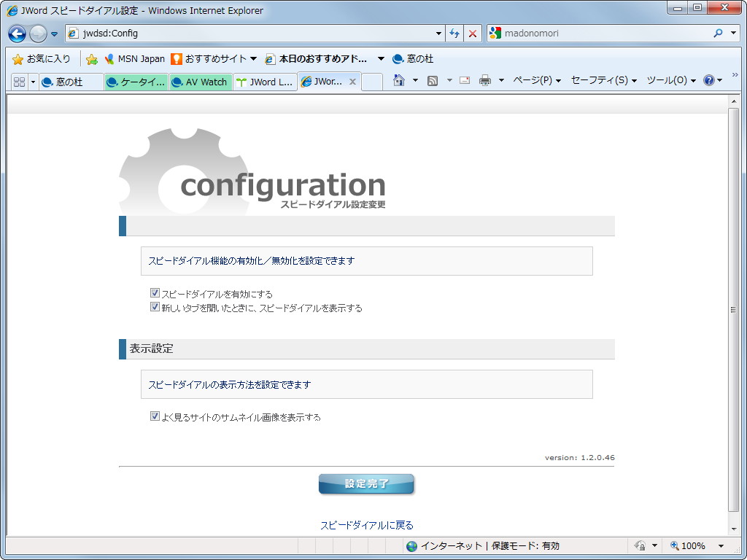Click the 100% zoom level button
The height and width of the screenshot is (560, 747).
687,545
